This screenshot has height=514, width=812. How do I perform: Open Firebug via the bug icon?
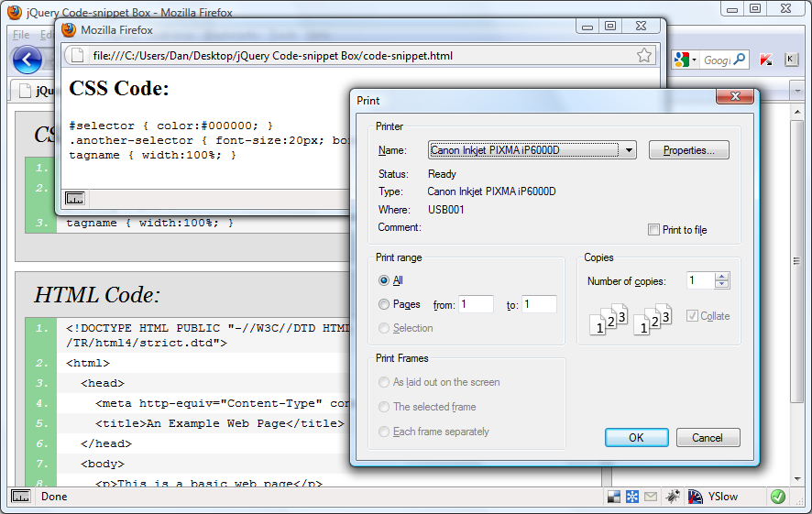[673, 497]
